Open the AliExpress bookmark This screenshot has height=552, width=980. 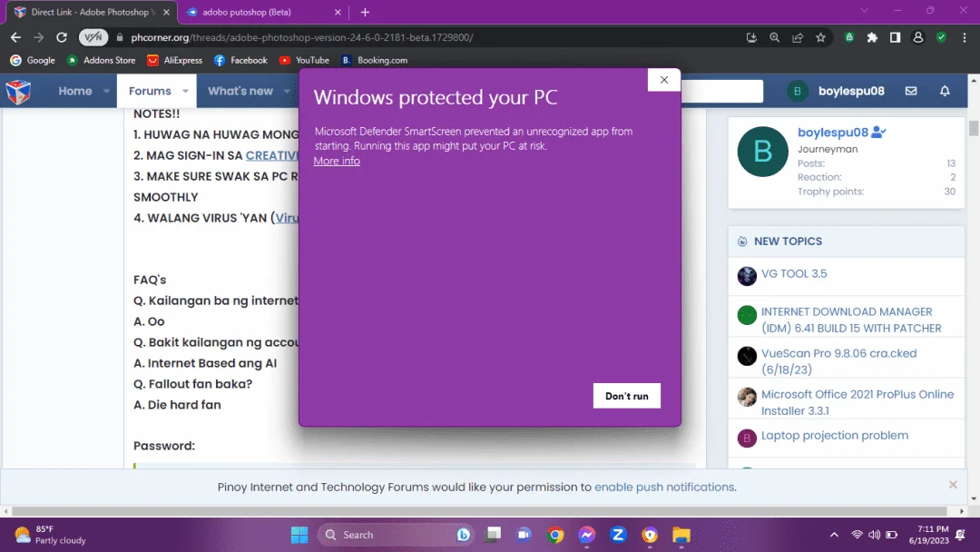point(174,61)
